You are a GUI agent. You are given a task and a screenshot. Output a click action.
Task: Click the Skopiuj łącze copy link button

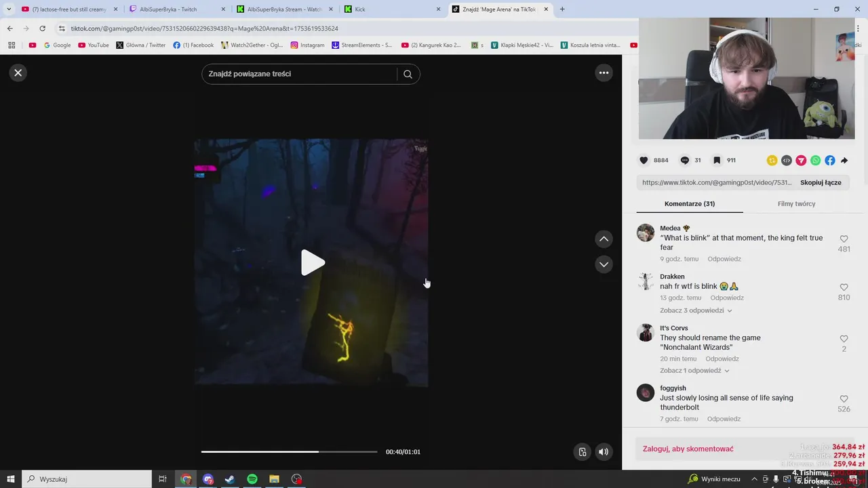point(821,182)
